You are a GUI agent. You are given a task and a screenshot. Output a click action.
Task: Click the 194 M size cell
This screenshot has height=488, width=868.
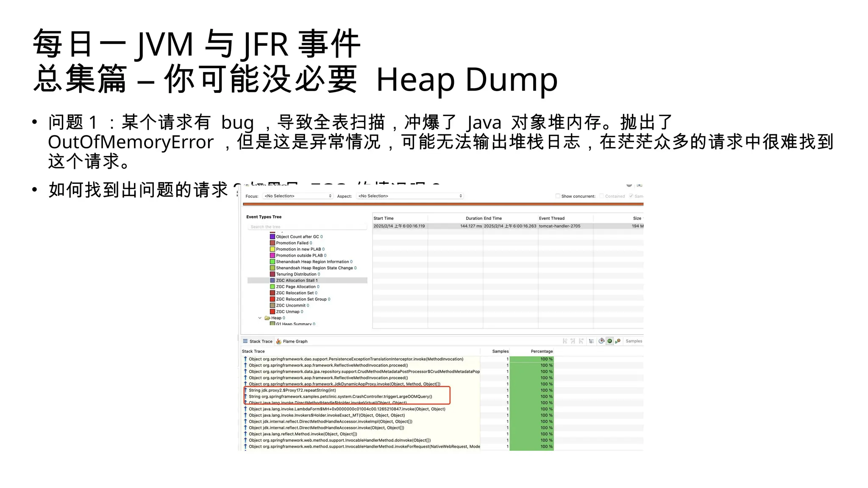(x=618, y=226)
